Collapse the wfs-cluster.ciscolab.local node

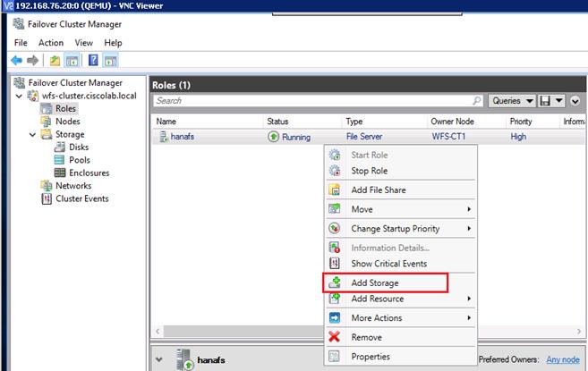tap(19, 97)
